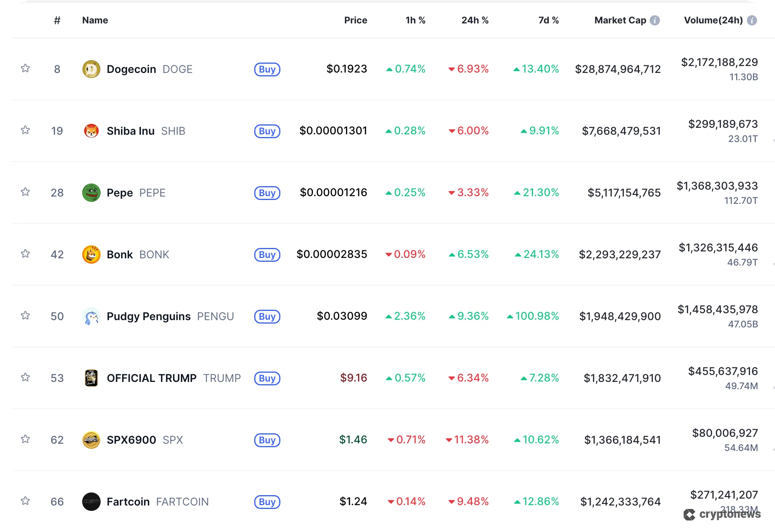Sort by rank number column header

57,20
